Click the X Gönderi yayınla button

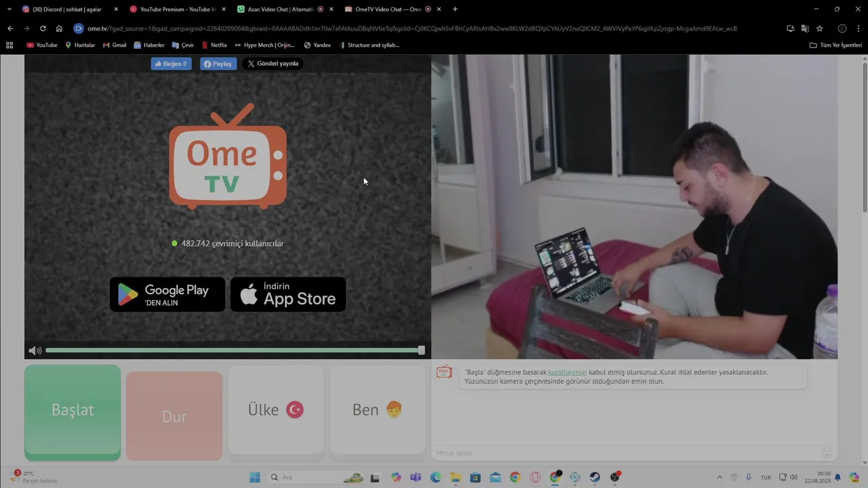(273, 64)
